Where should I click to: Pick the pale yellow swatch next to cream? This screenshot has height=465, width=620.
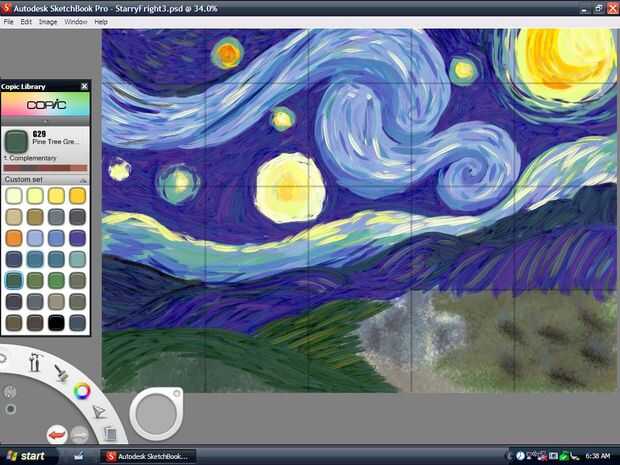pyautogui.click(x=35, y=196)
